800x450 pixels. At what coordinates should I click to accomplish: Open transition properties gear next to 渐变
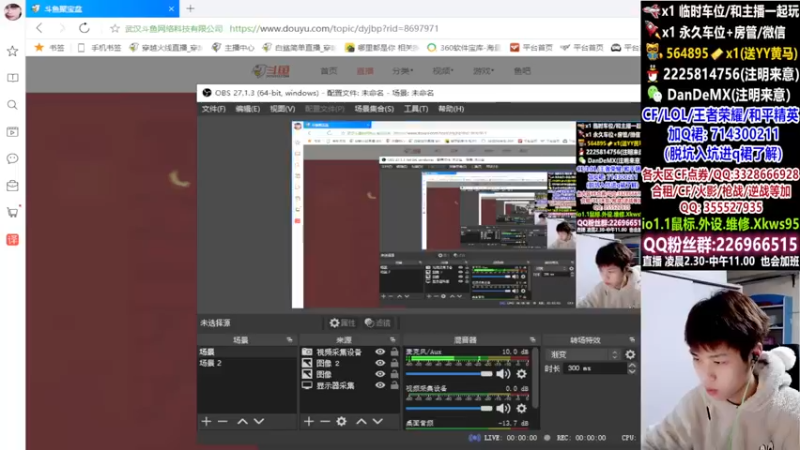point(630,355)
